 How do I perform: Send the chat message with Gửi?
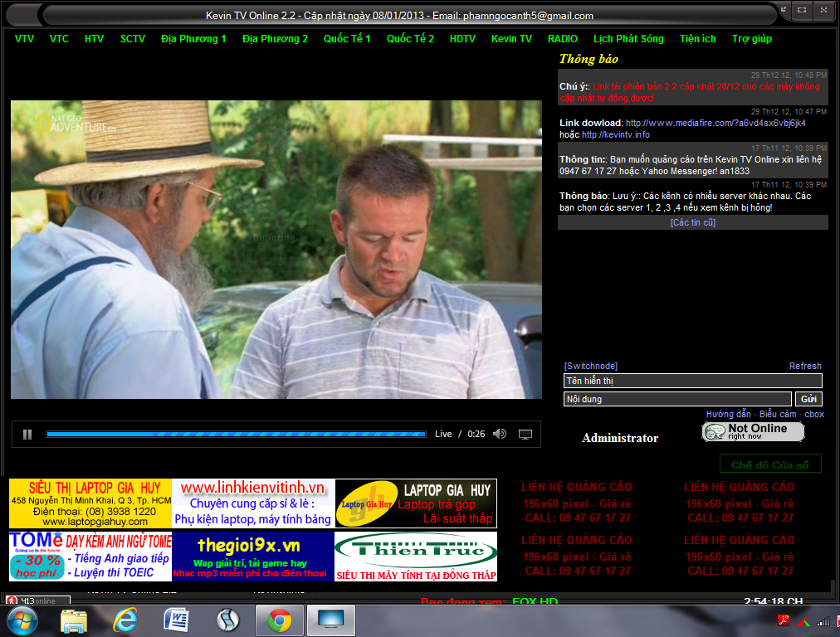pyautogui.click(x=808, y=399)
